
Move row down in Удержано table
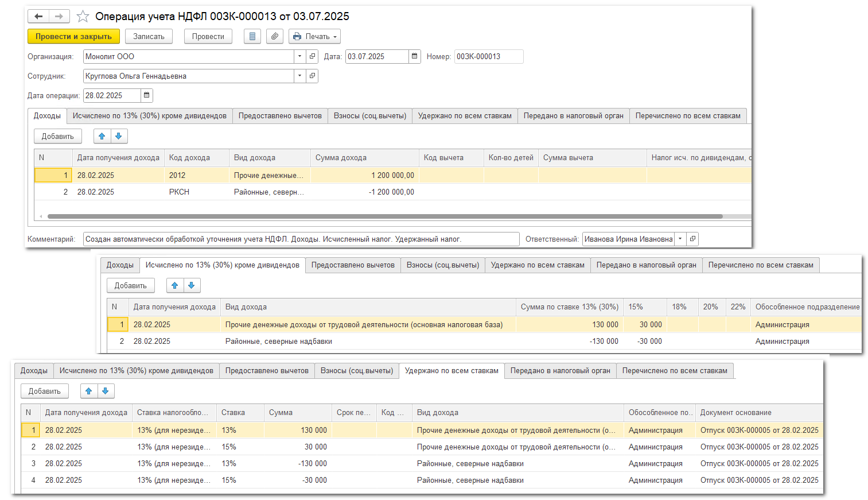coord(106,391)
